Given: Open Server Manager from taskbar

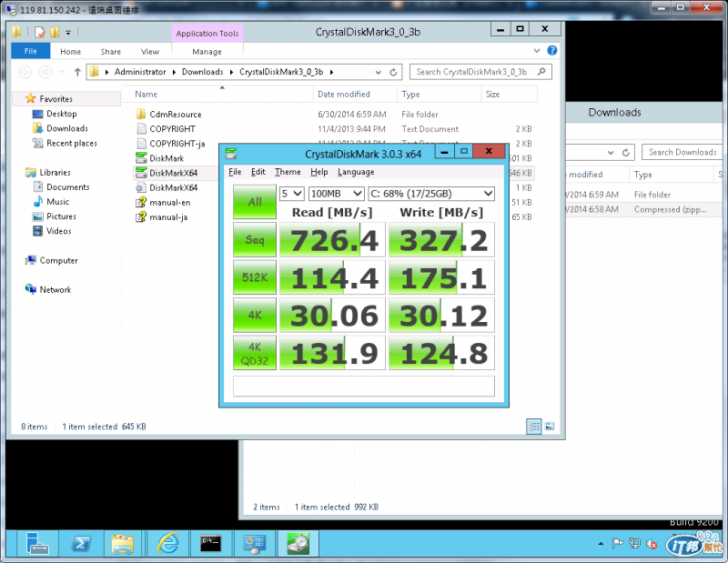Looking at the screenshot, I should pos(37,544).
